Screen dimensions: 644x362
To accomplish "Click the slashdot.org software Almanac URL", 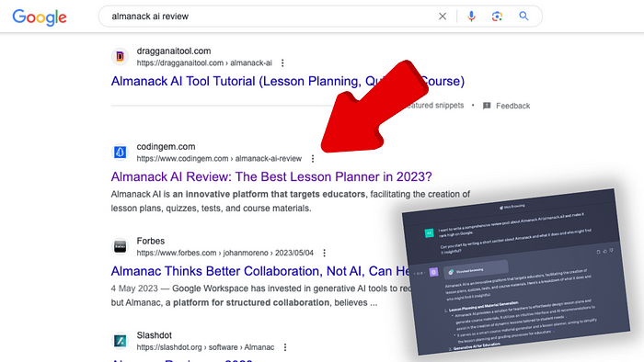I will [205, 347].
